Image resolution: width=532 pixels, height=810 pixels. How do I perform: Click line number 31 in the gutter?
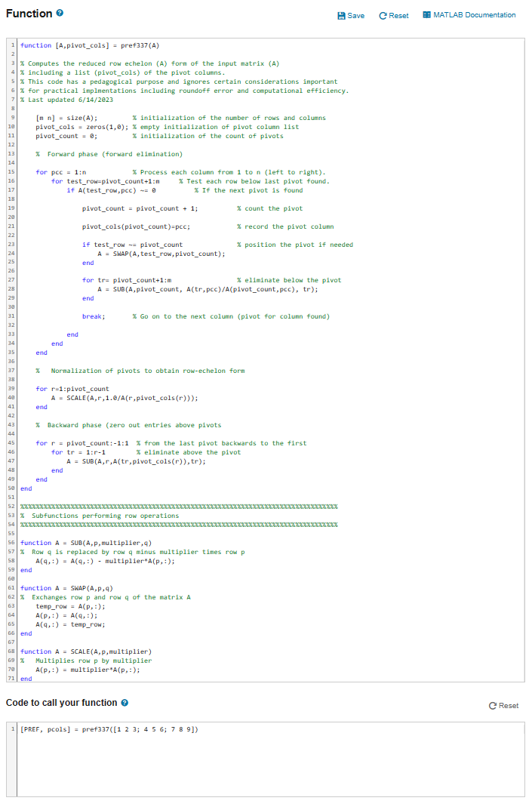click(11, 316)
